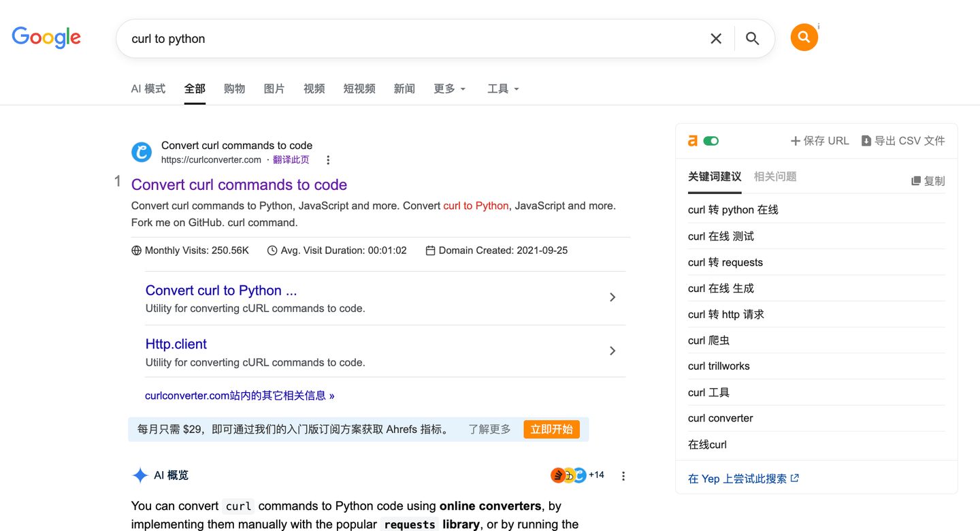Click the magnifying glass search icon
The width and height of the screenshot is (980, 531).
[752, 39]
